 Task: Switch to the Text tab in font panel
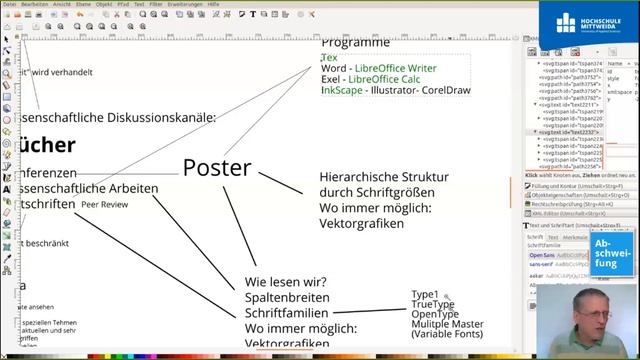[553, 237]
